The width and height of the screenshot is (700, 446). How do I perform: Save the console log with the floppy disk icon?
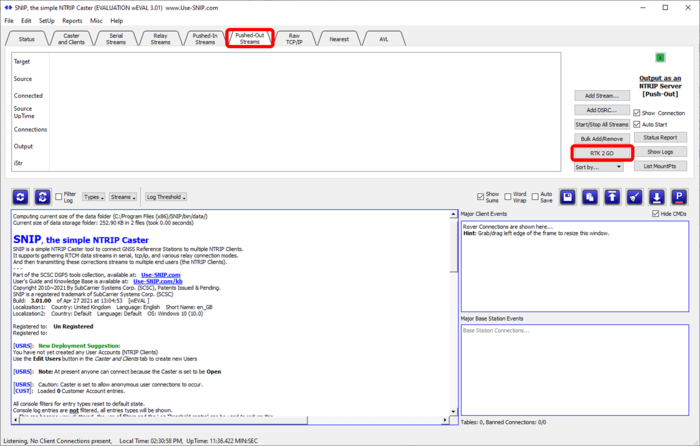click(x=567, y=197)
